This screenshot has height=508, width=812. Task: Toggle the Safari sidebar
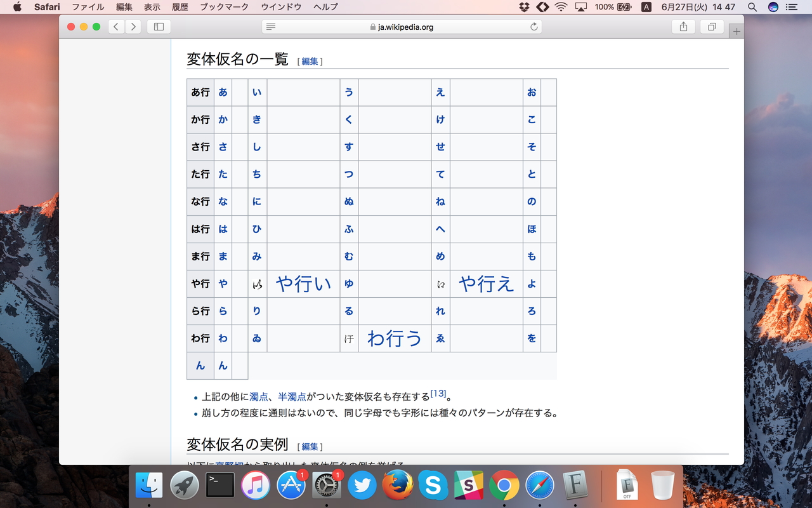[157, 27]
